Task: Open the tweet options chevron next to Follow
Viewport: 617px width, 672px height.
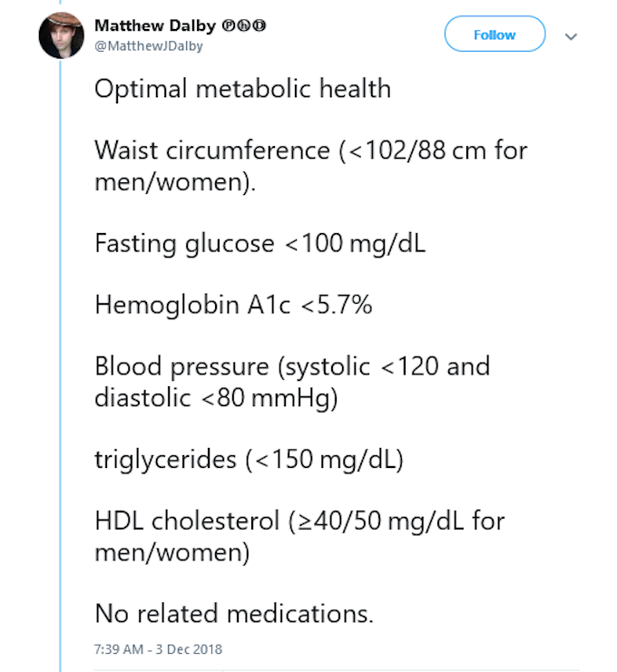Action: (x=571, y=36)
